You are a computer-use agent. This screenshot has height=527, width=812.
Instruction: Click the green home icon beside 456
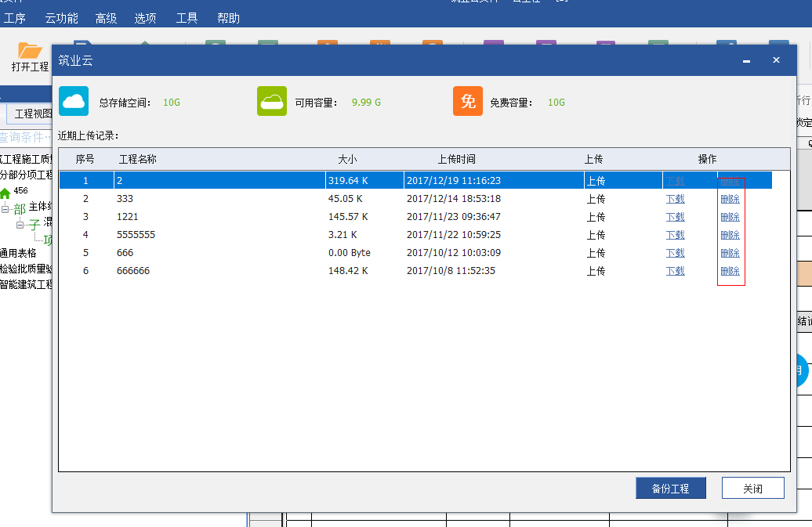(5, 193)
